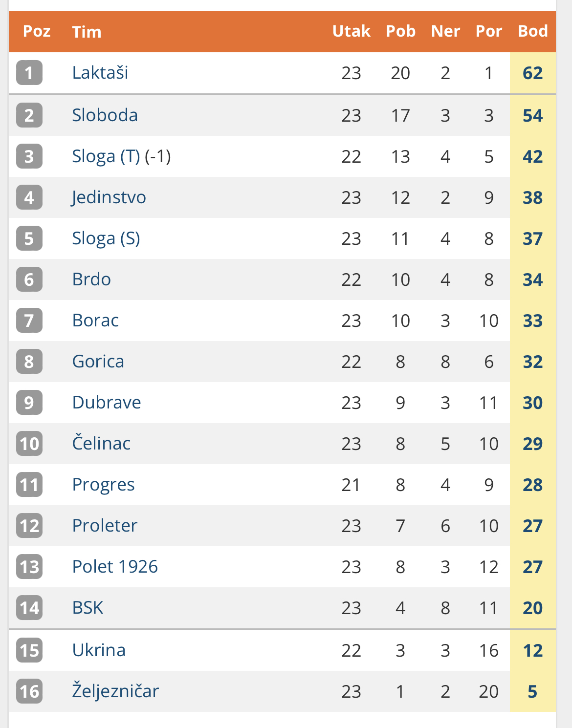Select the Ukrina team link
This screenshot has height=728, width=572.
point(99,650)
